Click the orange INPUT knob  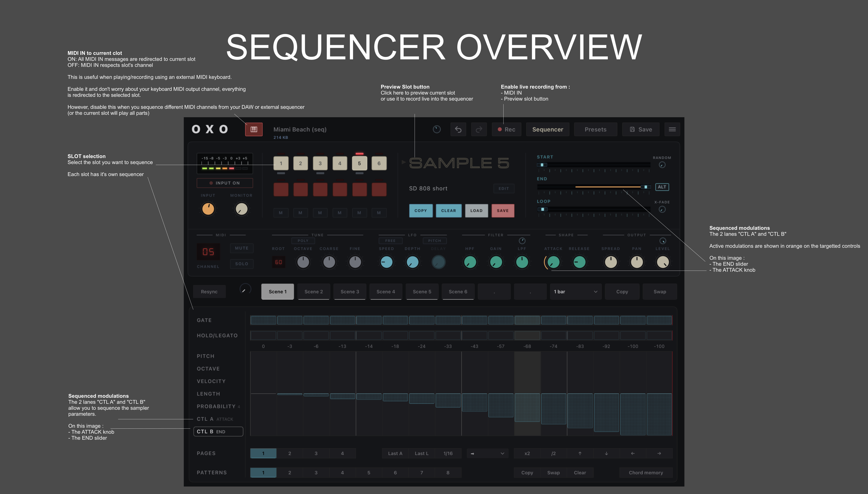208,209
